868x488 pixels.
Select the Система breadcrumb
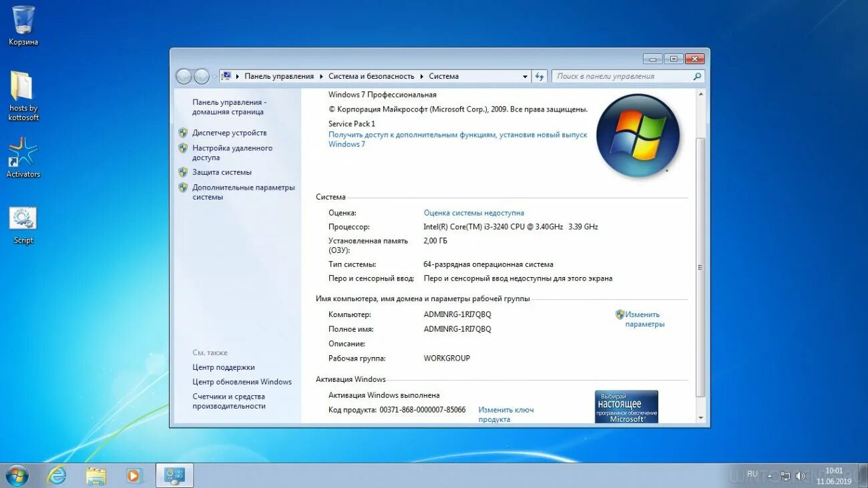coord(443,76)
